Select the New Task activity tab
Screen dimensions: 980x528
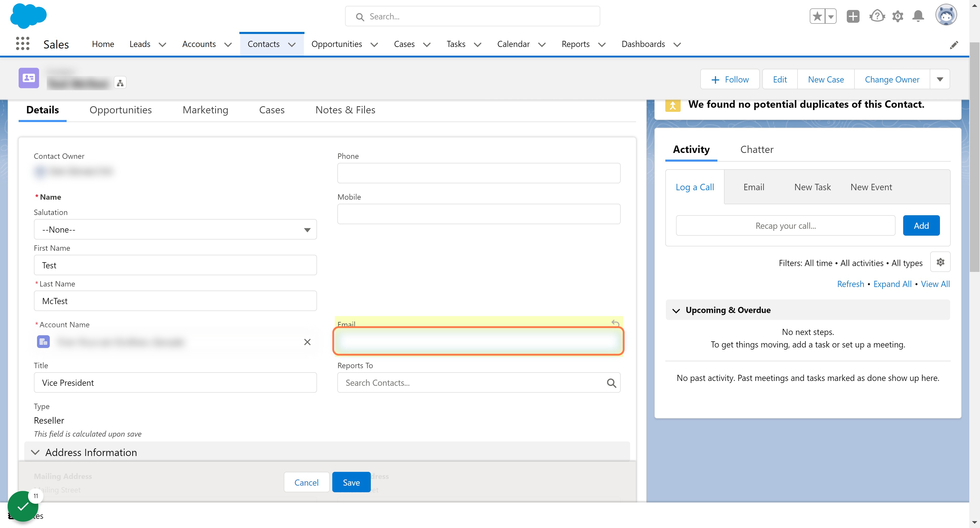pyautogui.click(x=812, y=187)
